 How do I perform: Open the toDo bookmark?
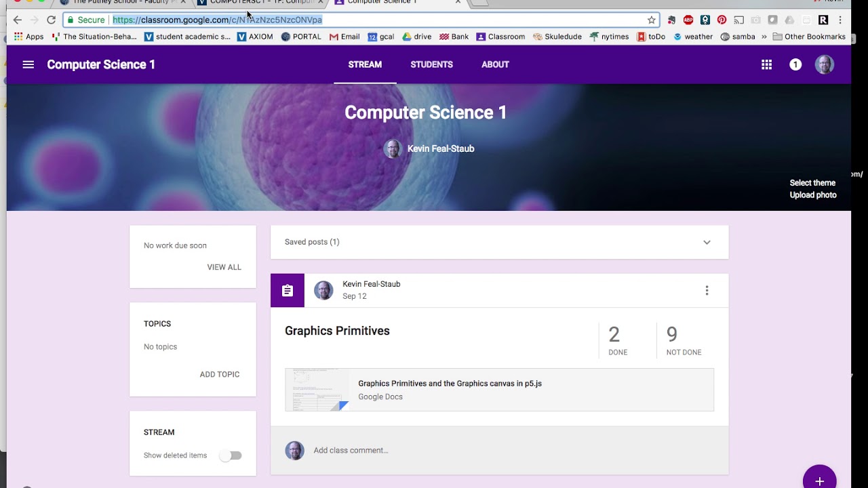tap(651, 37)
